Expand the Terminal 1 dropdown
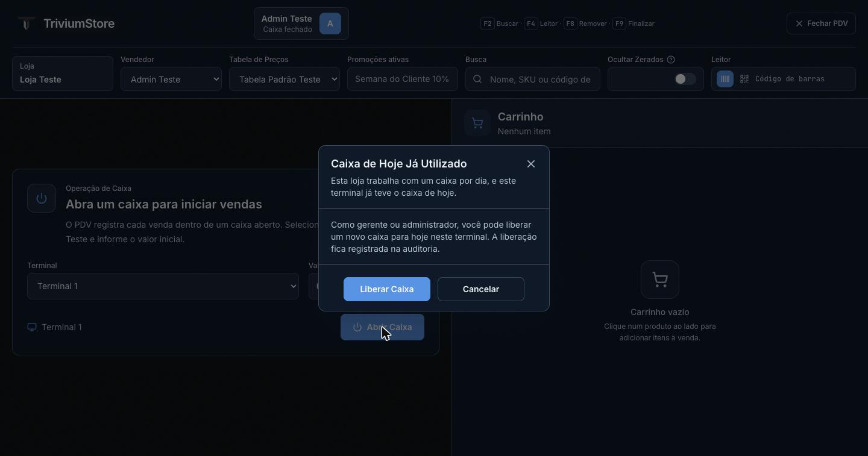868x456 pixels. (x=163, y=286)
